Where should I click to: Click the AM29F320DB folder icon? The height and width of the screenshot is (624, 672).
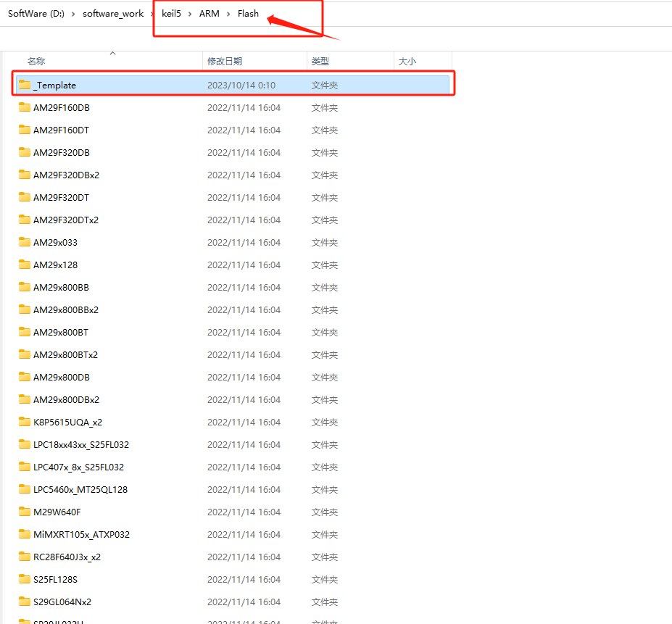[25, 152]
